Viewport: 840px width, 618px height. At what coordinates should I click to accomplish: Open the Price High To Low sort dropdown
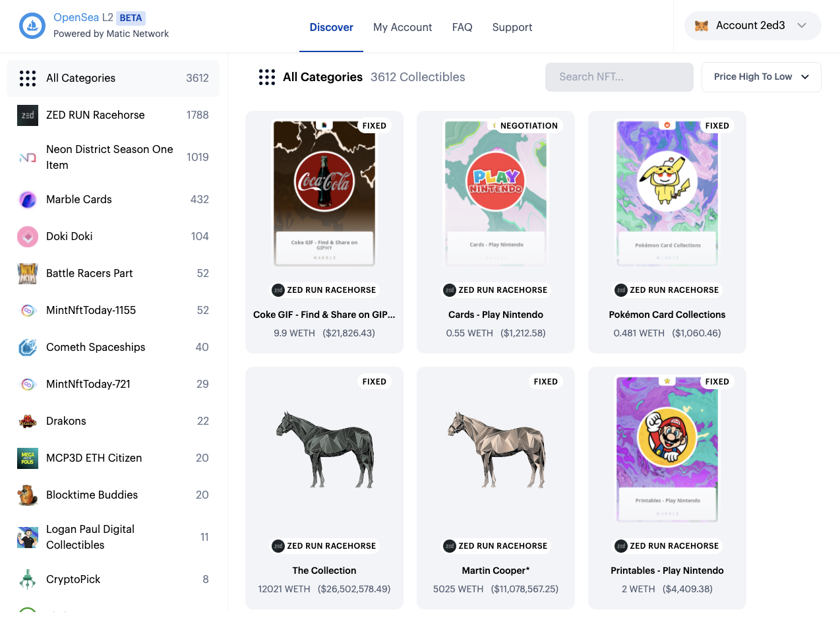(x=762, y=77)
